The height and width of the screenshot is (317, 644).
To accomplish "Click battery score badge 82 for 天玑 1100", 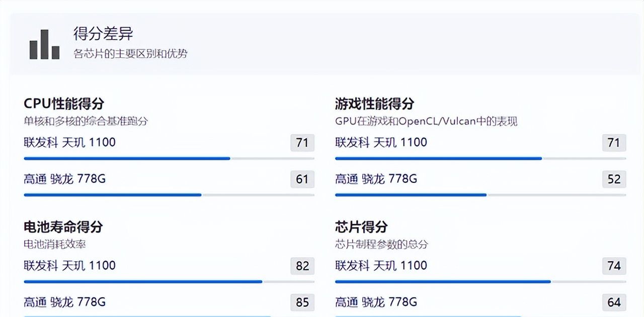I will coord(302,266).
